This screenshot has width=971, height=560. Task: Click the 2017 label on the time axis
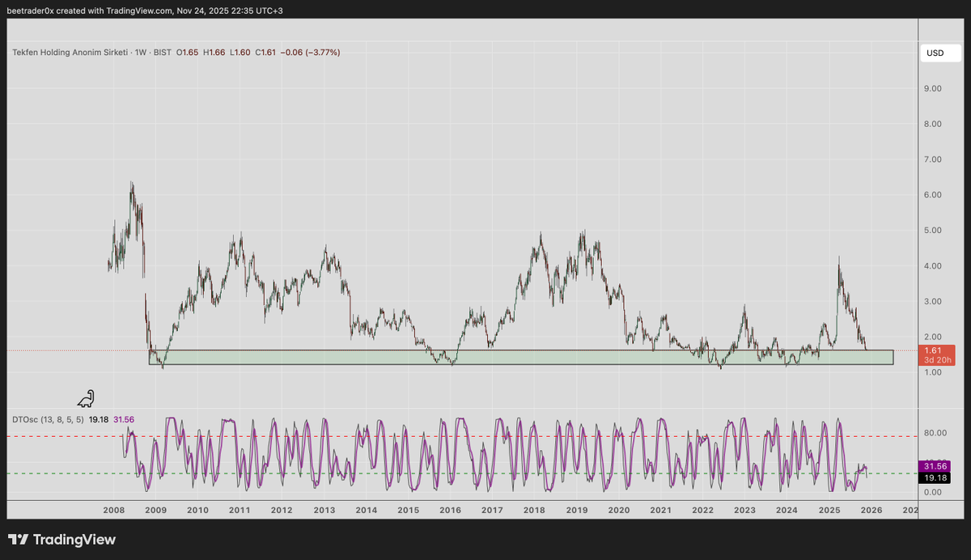pyautogui.click(x=492, y=511)
